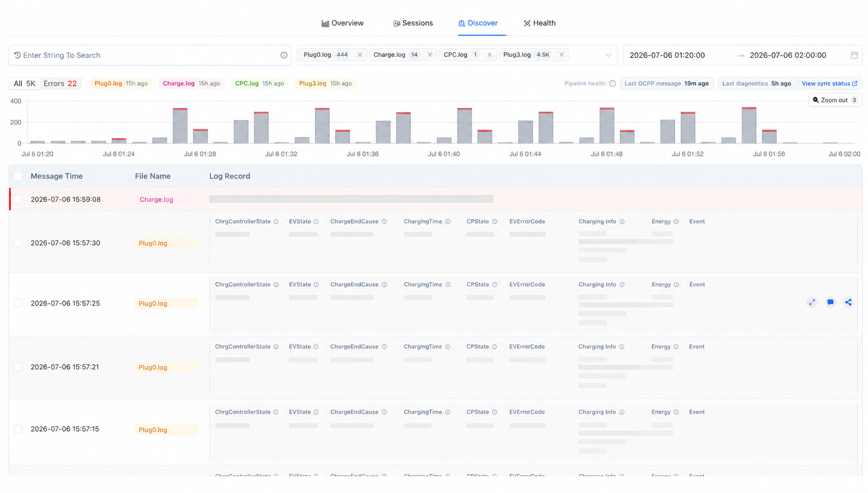Go to the Health tab
The image size is (868, 493).
coord(540,23)
